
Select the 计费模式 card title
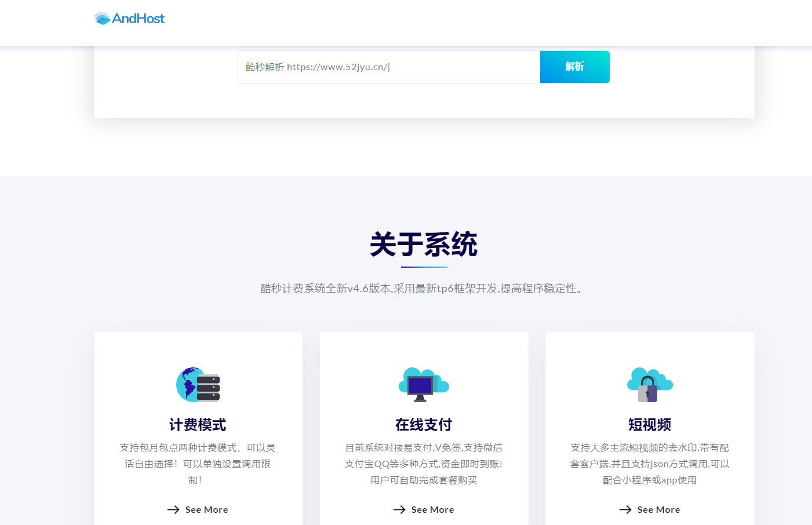[x=198, y=425]
